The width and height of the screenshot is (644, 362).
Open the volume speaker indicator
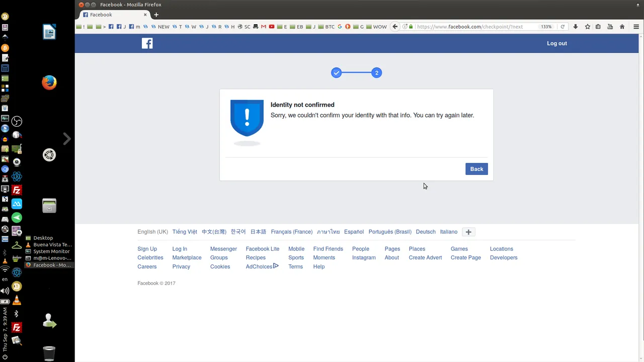[x=5, y=291]
